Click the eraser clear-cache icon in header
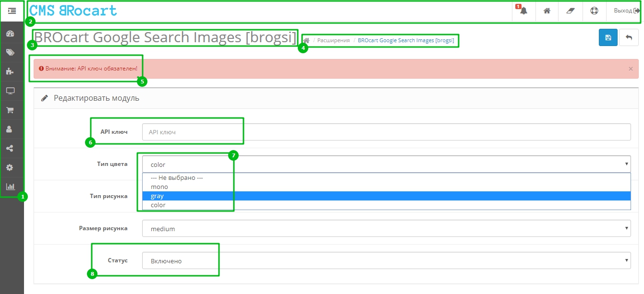 (x=571, y=11)
